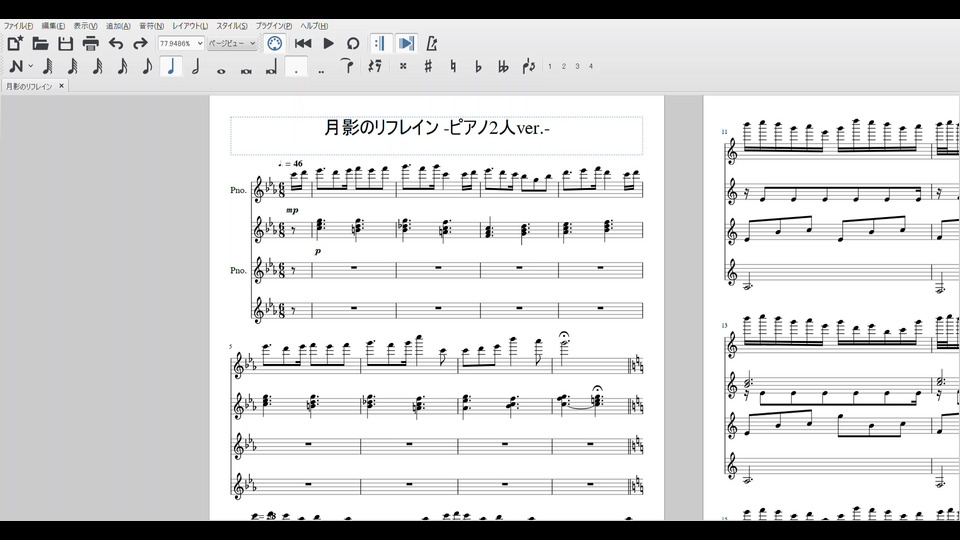Create a new score with the new-file icon

click(x=15, y=43)
